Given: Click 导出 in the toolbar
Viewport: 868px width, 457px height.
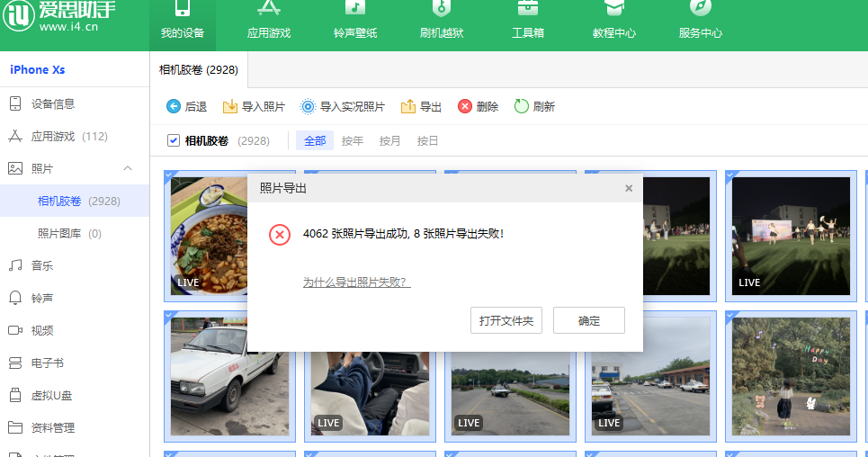Looking at the screenshot, I should click(x=421, y=106).
